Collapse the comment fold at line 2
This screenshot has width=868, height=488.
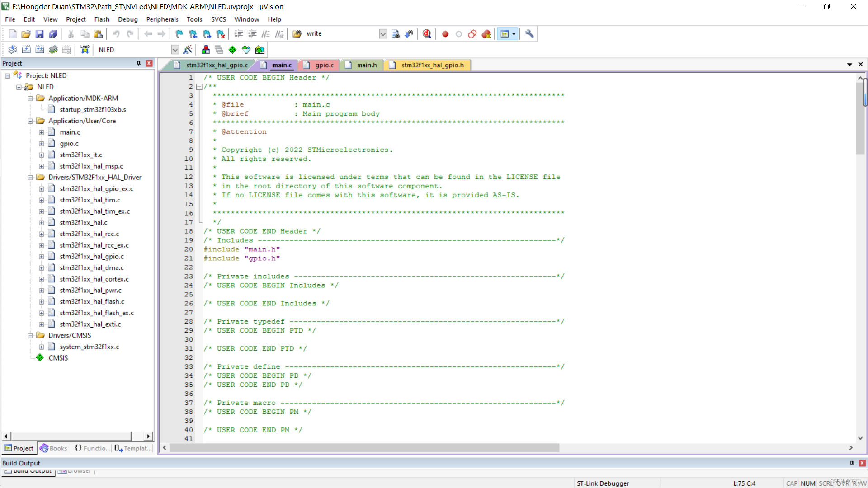[199, 87]
